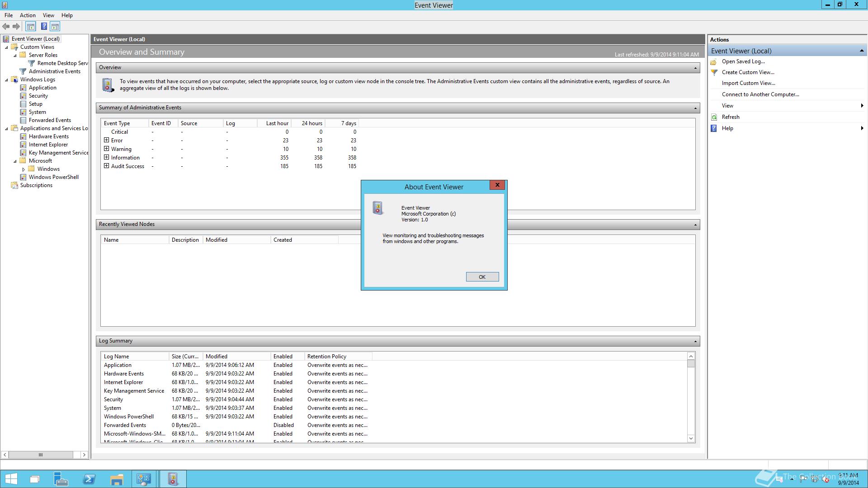Click the Custom Views folder icon
This screenshot has height=488, width=868.
14,47
